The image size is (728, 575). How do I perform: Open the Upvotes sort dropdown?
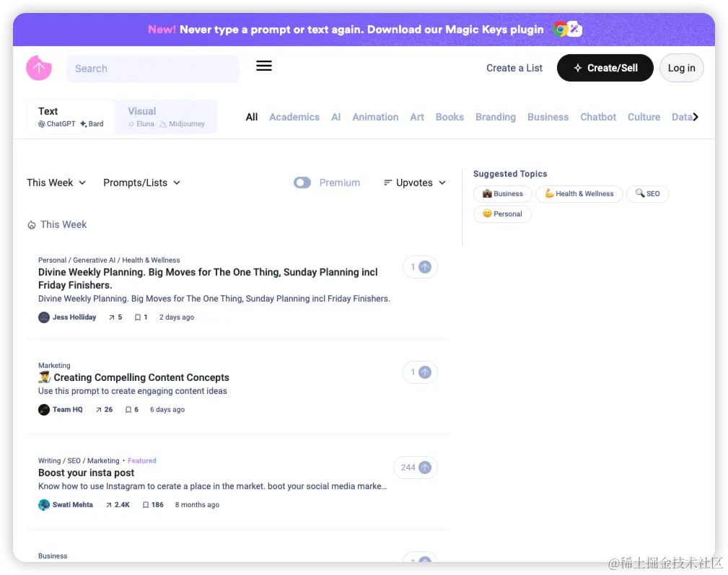[x=415, y=183]
